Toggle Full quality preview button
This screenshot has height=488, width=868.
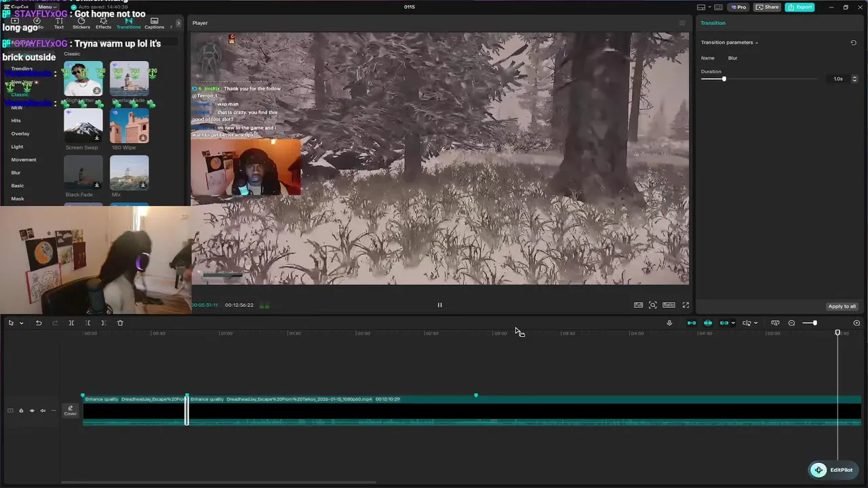[638, 305]
